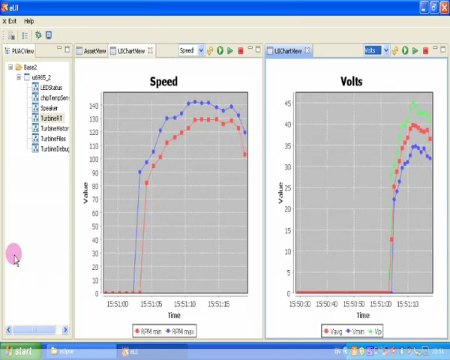Click tree panel scrollbar right arrow
This screenshot has height=360, width=450.
65,330
